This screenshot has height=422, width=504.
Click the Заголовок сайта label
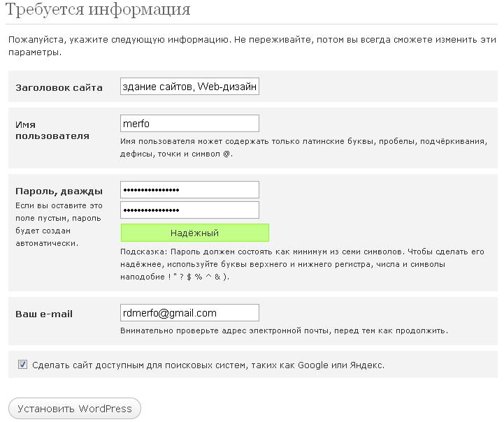[59, 87]
